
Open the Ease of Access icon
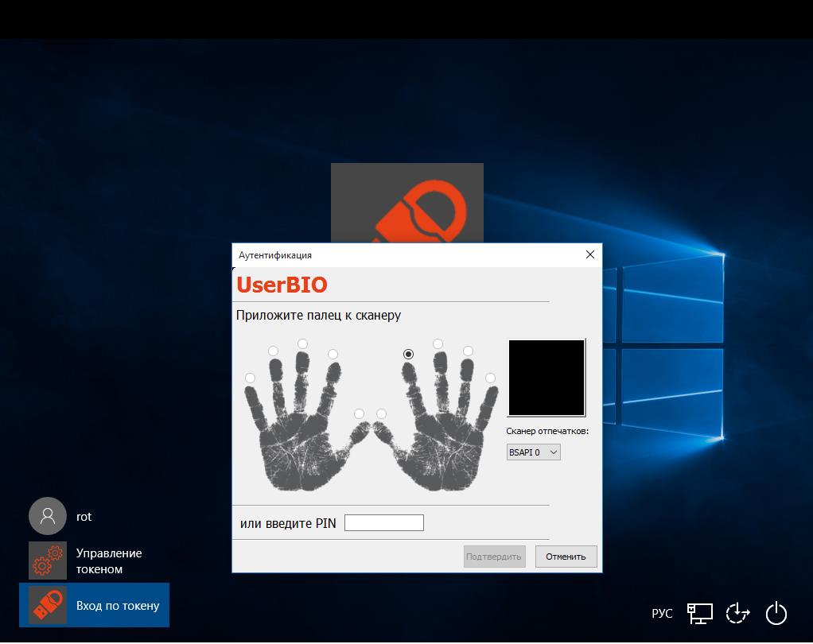[x=737, y=614]
